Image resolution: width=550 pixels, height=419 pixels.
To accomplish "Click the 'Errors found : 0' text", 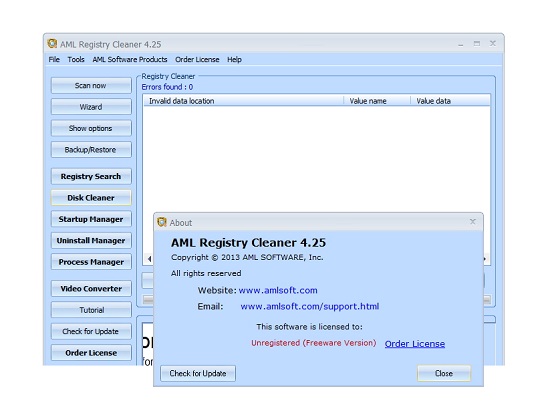I will tap(167, 87).
